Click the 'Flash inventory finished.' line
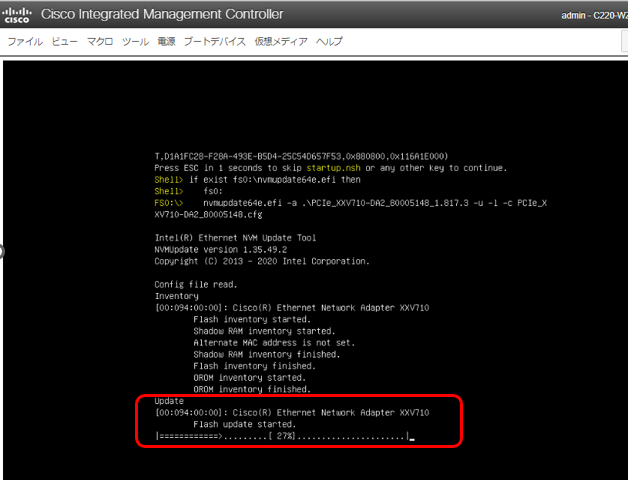This screenshot has width=628, height=480. pos(254,366)
